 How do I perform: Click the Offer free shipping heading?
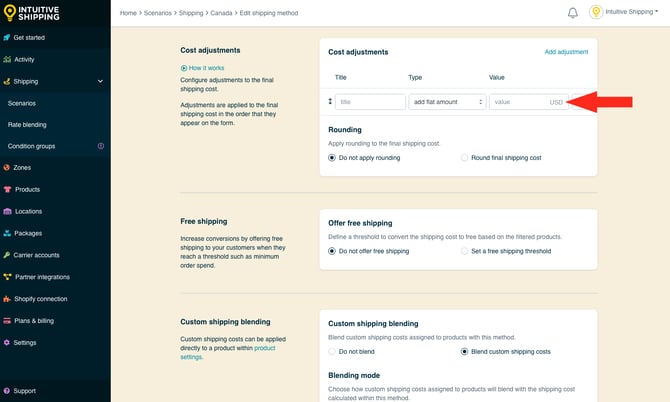[360, 223]
